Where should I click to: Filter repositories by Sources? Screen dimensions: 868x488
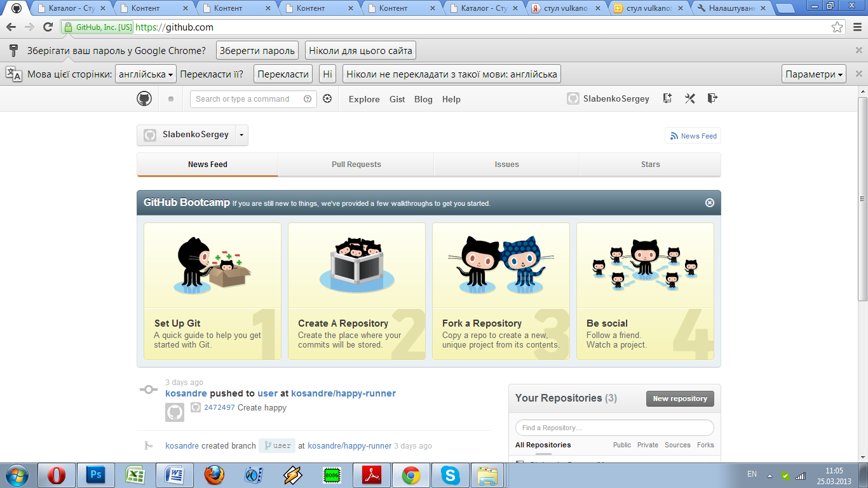[x=677, y=445]
